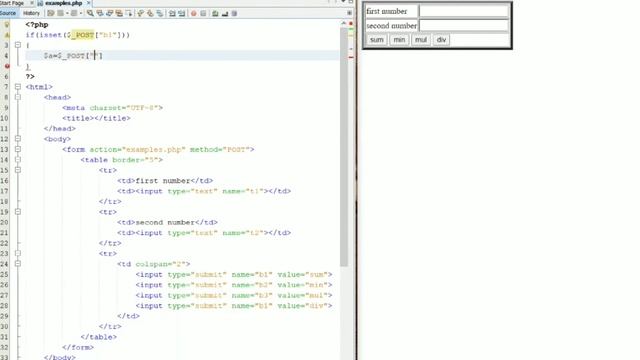Click the highlighted _POST variable on line 2
Viewport: 640px width, 360px height.
[x=82, y=35]
